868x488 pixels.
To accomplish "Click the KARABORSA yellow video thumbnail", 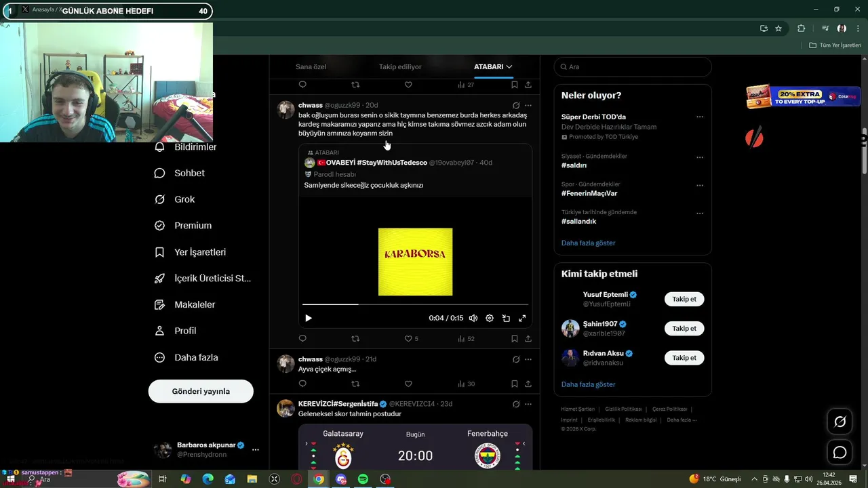I will [415, 262].
